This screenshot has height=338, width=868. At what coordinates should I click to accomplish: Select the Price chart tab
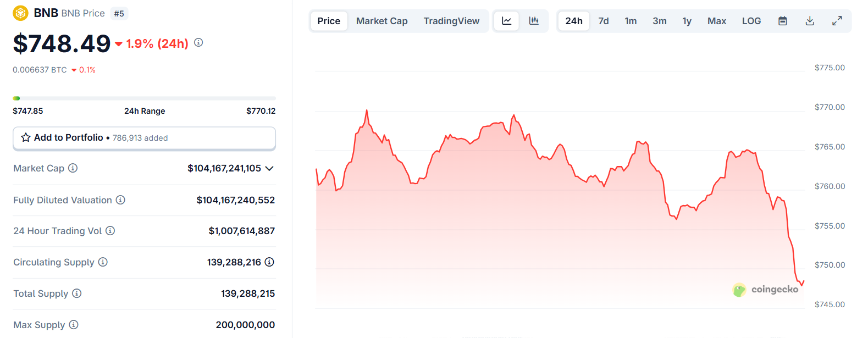pyautogui.click(x=329, y=21)
